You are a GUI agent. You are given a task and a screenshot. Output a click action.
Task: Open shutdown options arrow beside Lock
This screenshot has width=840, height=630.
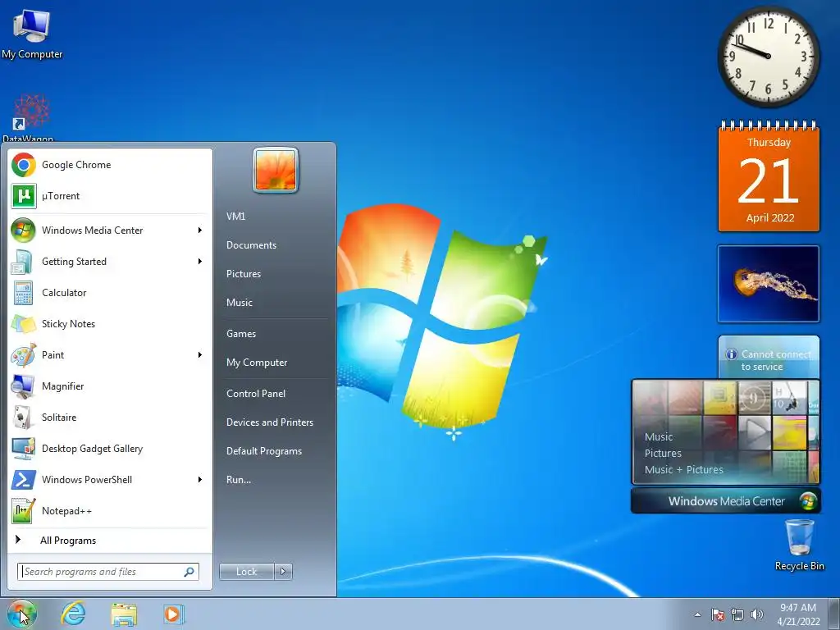283,572
